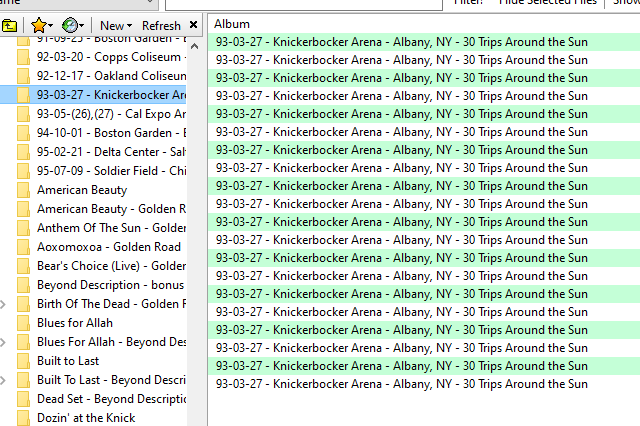The width and height of the screenshot is (640, 426).
Task: Expand the Birth Of The Dead folder
Action: pos(3,304)
